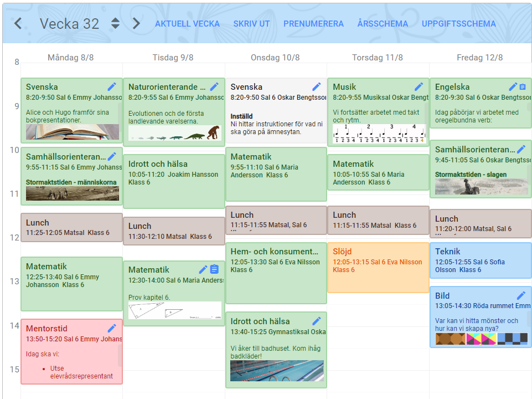Open Thursday Lunch 11:15-11:55 block

point(378,220)
